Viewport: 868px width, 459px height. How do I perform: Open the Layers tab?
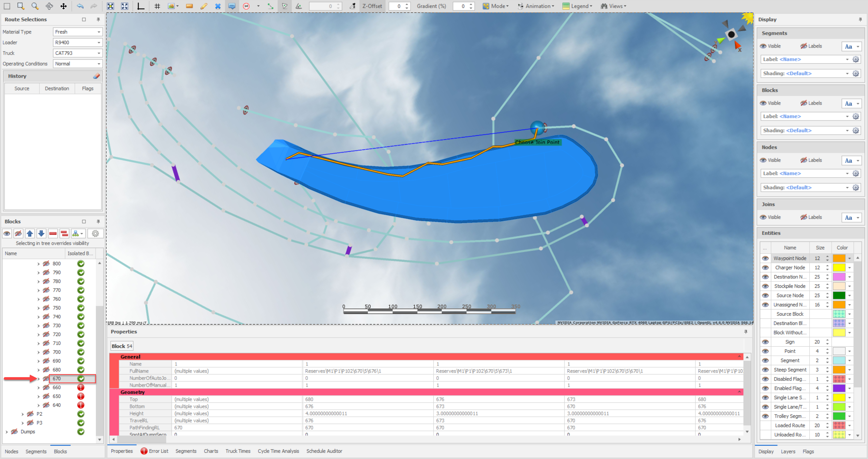pyautogui.click(x=788, y=452)
